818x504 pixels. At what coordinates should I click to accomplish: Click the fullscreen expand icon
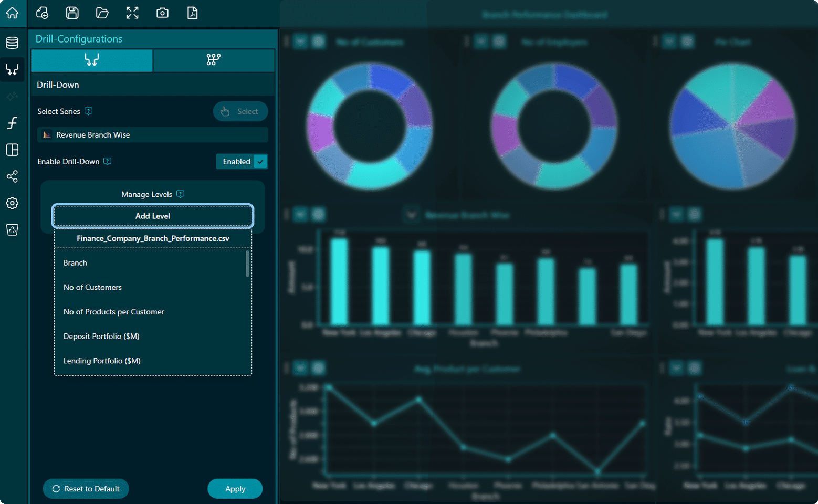[132, 13]
